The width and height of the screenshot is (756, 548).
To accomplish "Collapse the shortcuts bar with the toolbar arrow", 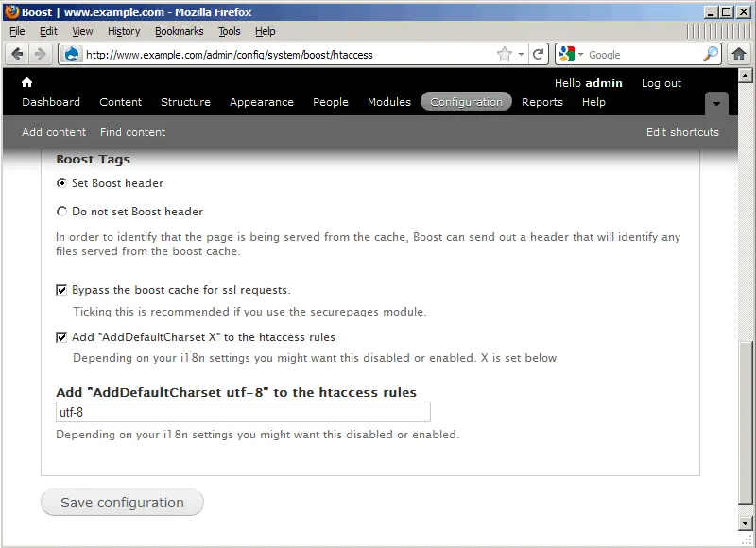I will 716,104.
